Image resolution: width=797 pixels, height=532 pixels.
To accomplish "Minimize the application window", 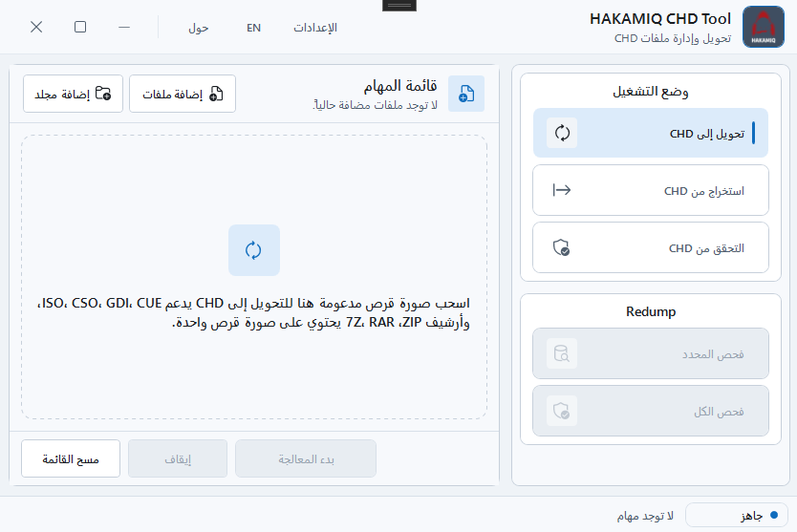I will click(x=124, y=27).
